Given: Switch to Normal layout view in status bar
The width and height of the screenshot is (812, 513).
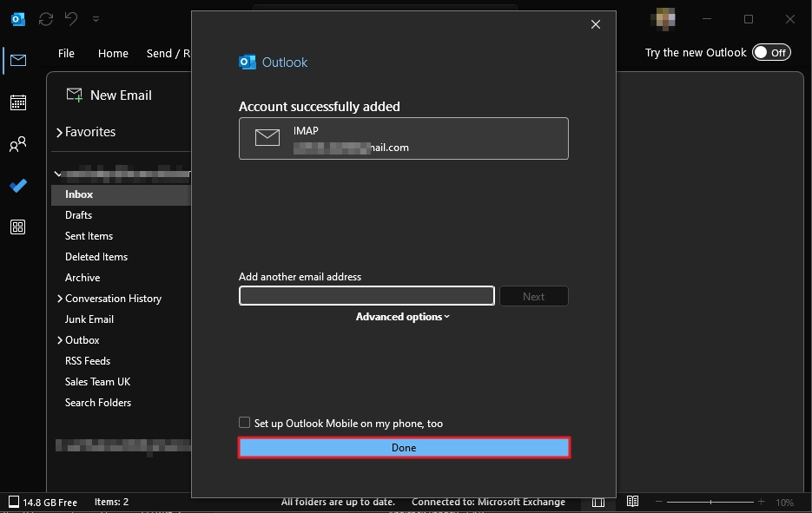Looking at the screenshot, I should (x=597, y=501).
